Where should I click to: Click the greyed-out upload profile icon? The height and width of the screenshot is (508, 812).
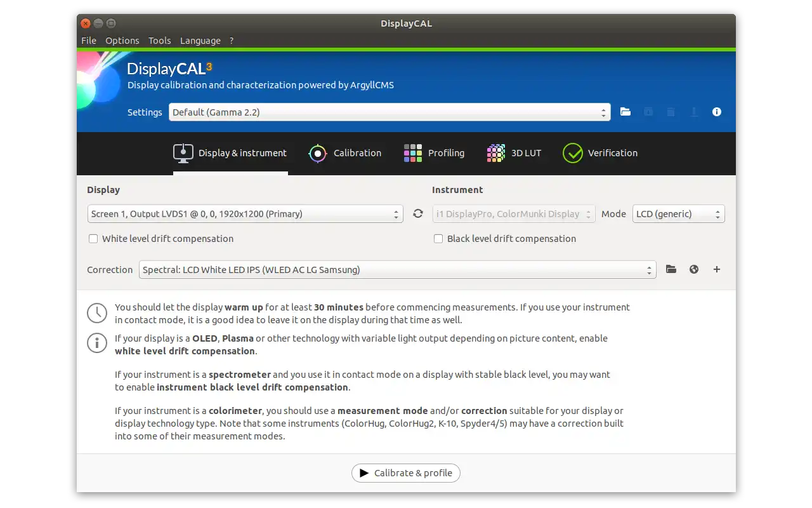pyautogui.click(x=694, y=112)
